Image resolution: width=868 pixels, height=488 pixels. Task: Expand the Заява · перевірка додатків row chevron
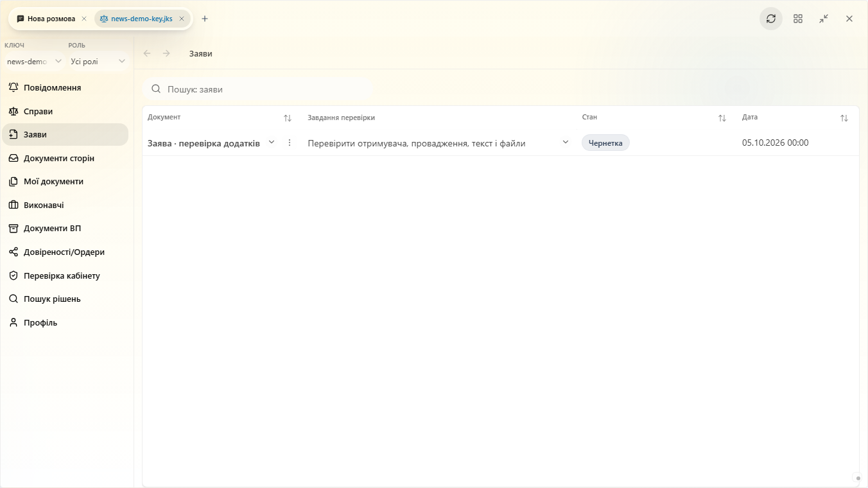272,143
